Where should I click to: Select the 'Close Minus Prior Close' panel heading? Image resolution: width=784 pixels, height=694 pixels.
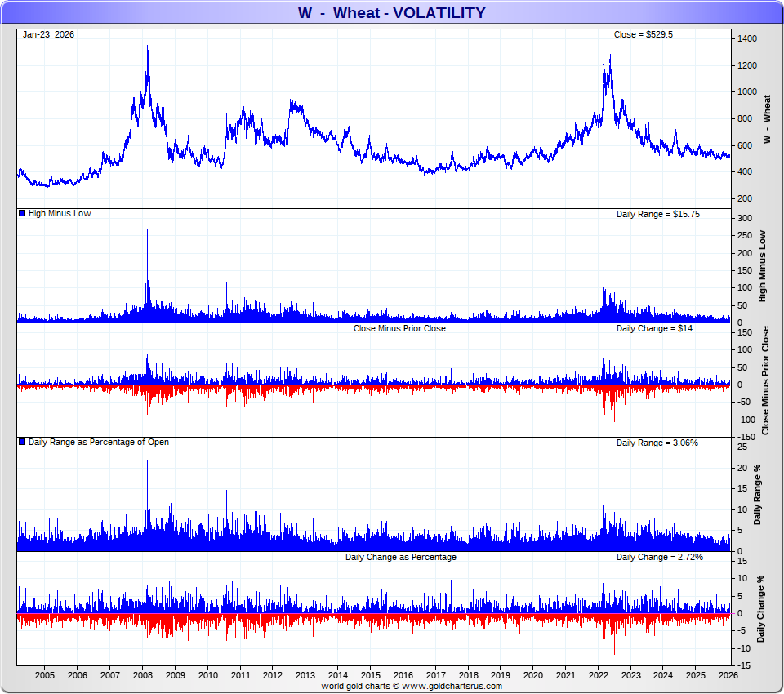[399, 328]
